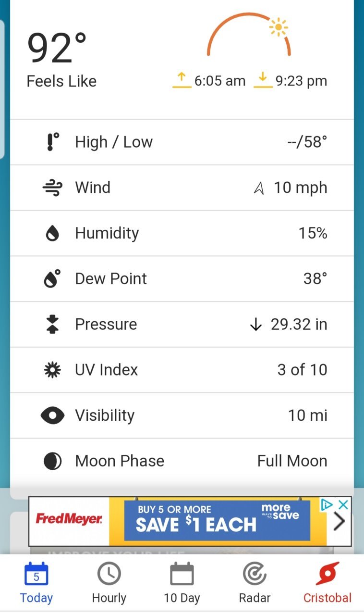Open the Radar tab
This screenshot has height=615, width=364.
click(x=255, y=583)
